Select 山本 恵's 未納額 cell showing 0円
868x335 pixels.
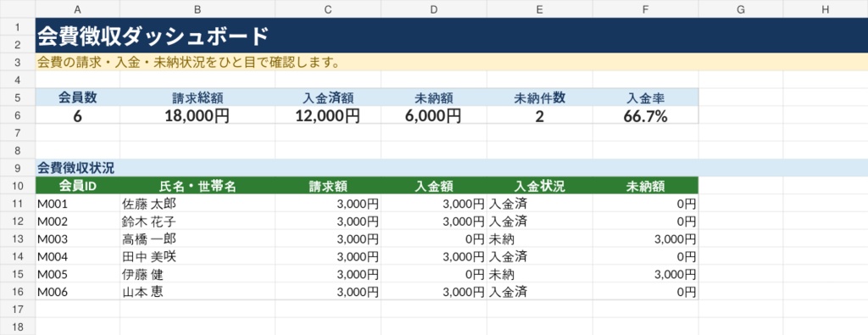(645, 291)
